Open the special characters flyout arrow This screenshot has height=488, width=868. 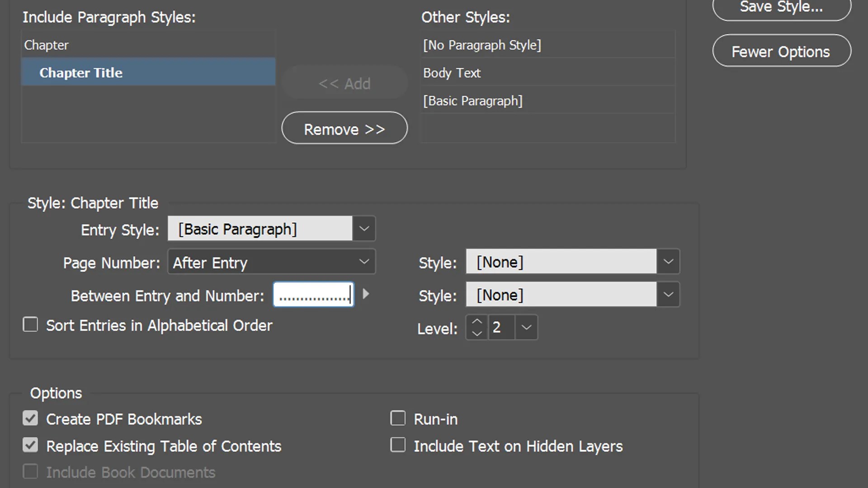pos(366,294)
